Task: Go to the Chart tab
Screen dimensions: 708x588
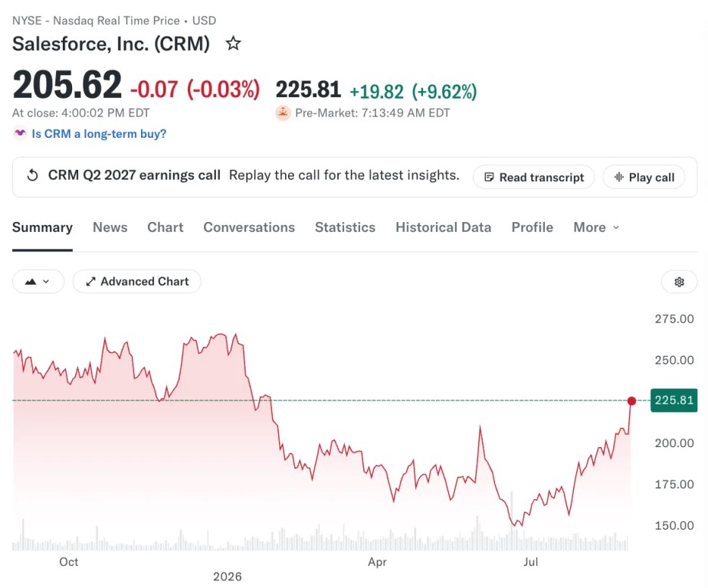Action: tap(166, 227)
